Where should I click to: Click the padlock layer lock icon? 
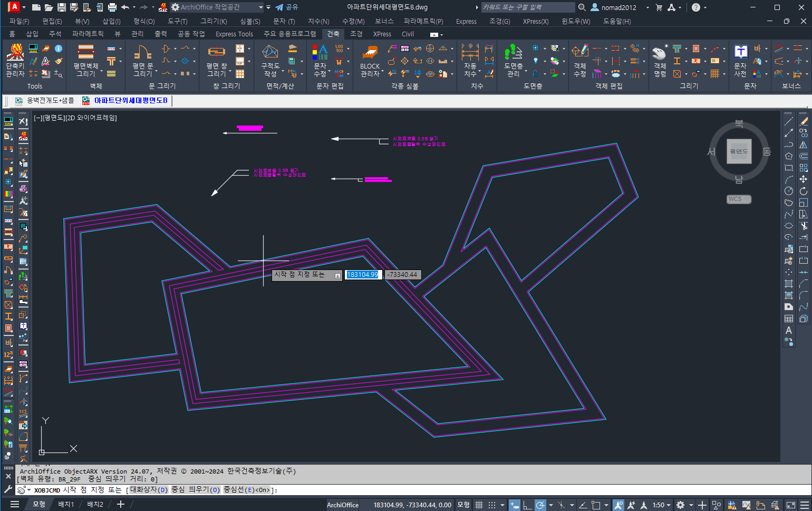[x=536, y=74]
